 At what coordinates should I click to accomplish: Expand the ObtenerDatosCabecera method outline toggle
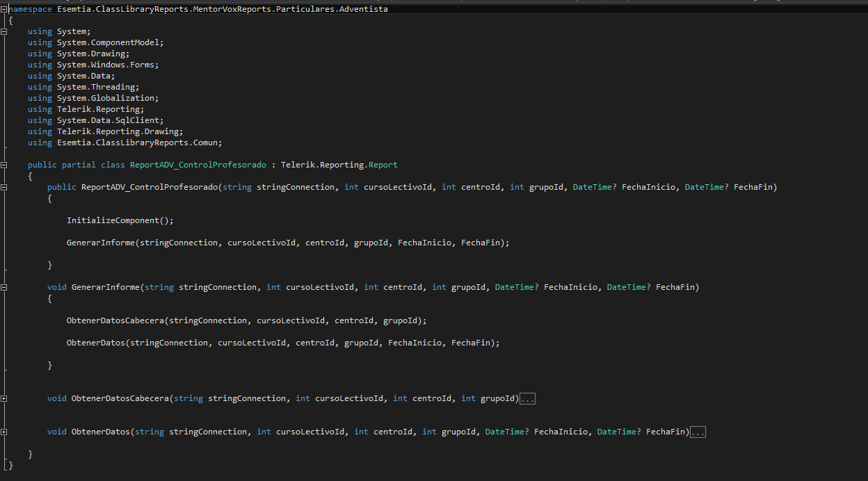pyautogui.click(x=4, y=398)
